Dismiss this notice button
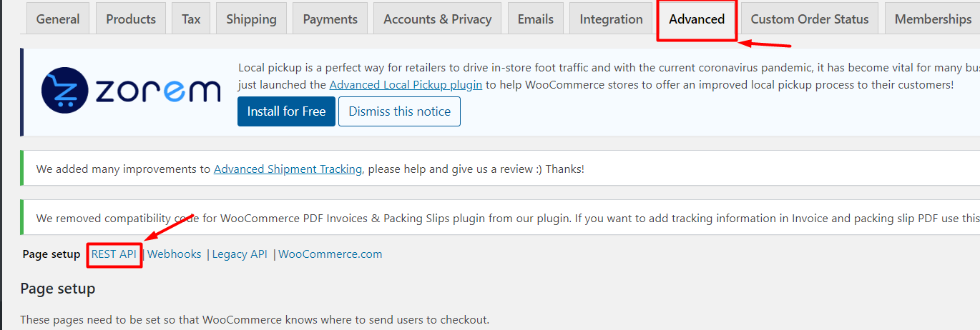Image resolution: width=980 pixels, height=330 pixels. click(x=399, y=111)
